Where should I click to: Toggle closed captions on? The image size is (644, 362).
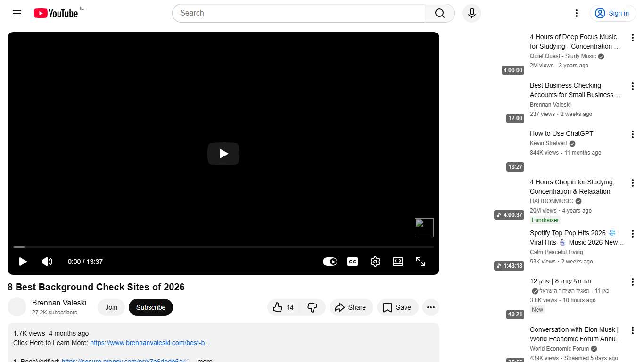[x=353, y=262]
